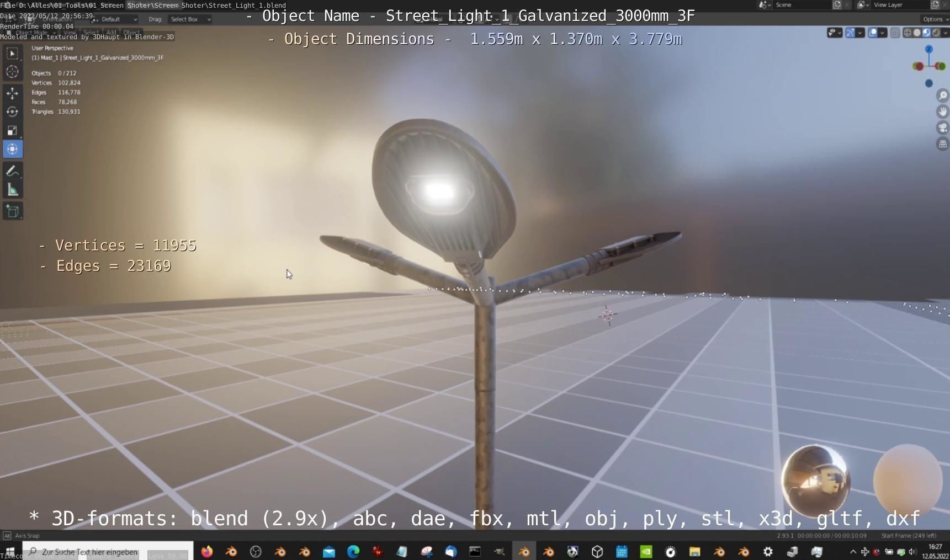Screen dimensions: 950x560
Task: Open the Add menu in viewport header
Action: 111,33
